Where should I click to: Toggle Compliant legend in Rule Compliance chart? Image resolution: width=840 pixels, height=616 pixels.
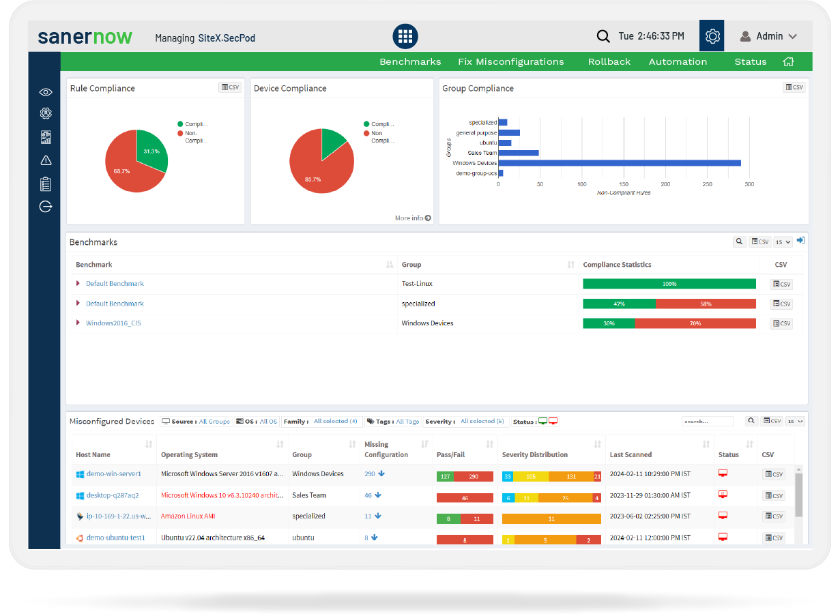pyautogui.click(x=181, y=124)
